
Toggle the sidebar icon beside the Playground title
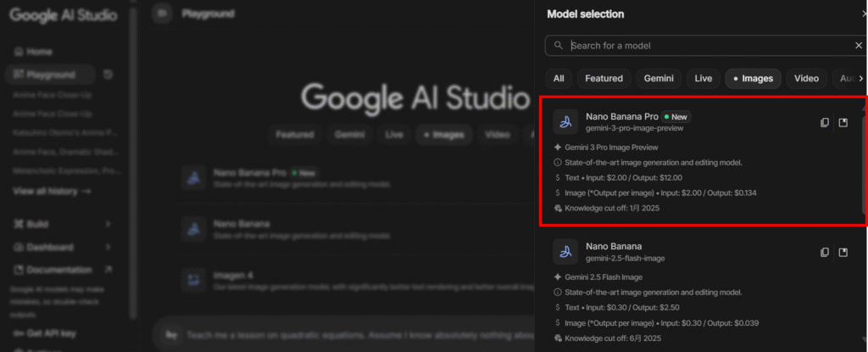click(x=162, y=14)
